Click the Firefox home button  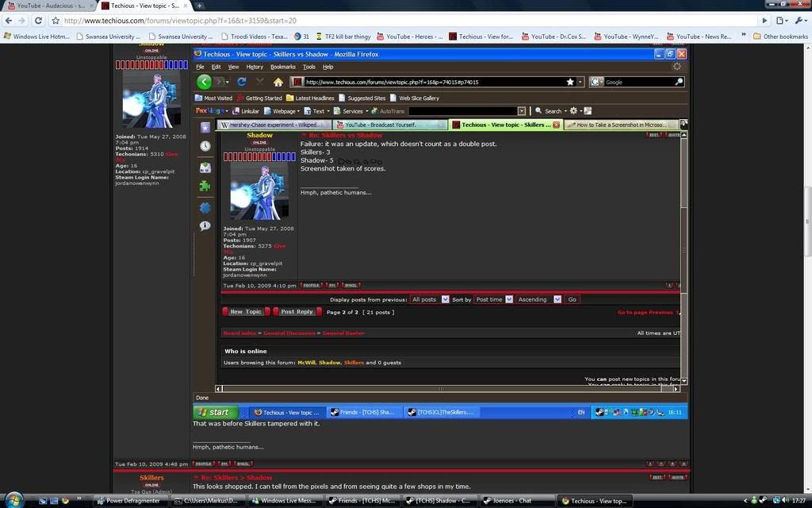coord(278,82)
